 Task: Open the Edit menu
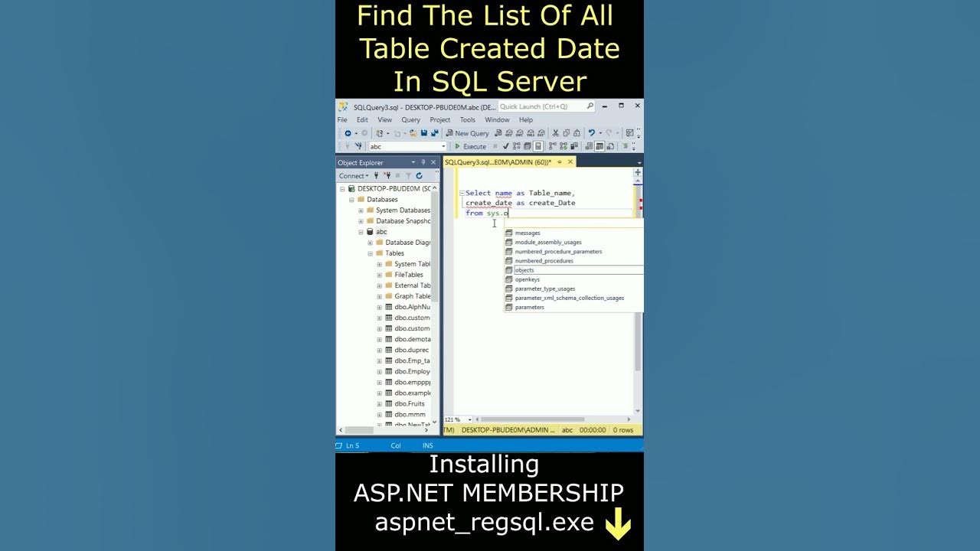pyautogui.click(x=362, y=120)
